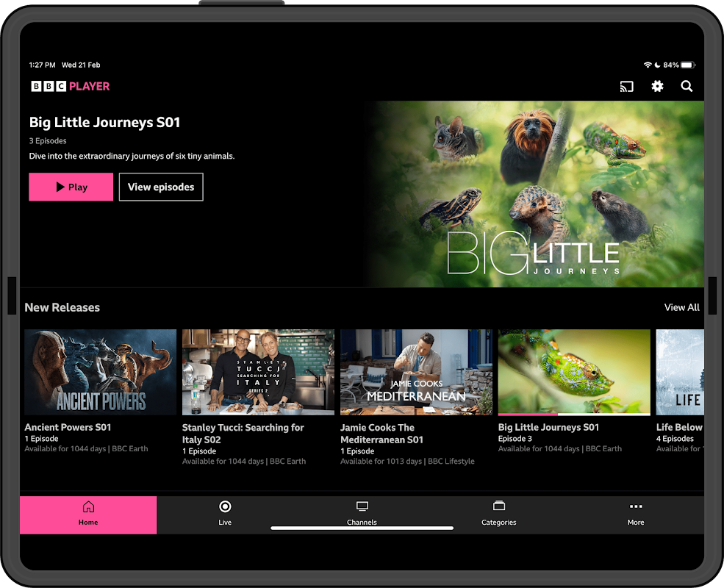Viewport: 724px width, 588px height.
Task: Switch to the More tab label
Action: (636, 523)
